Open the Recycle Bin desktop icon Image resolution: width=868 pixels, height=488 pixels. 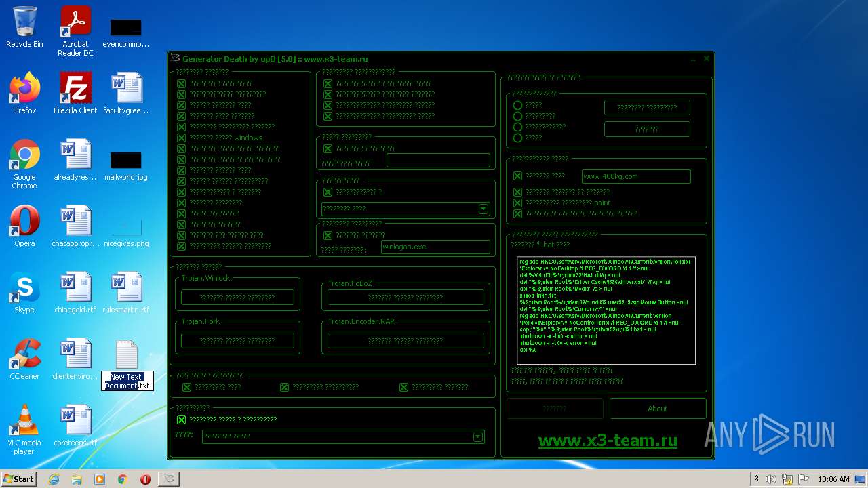(24, 27)
